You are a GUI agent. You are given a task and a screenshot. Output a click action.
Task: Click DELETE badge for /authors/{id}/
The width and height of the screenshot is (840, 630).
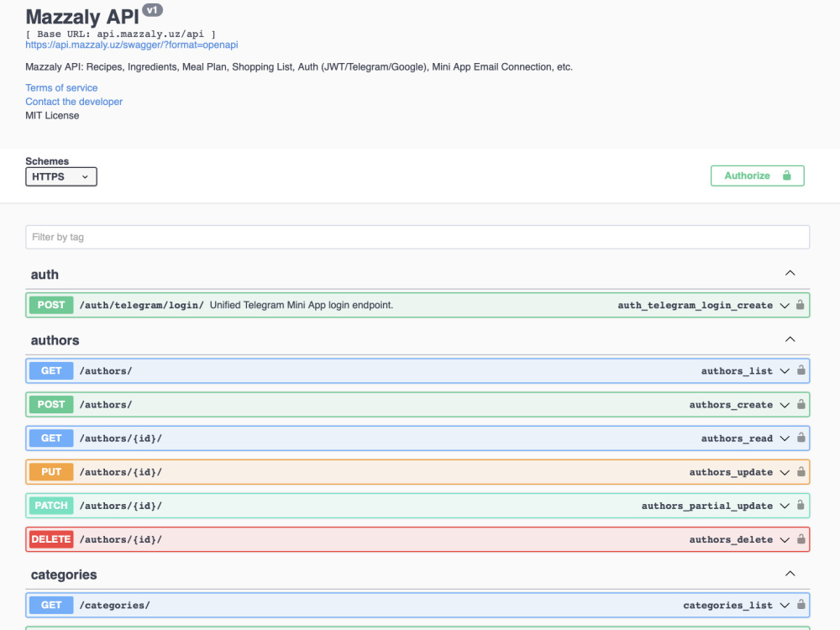[x=51, y=539]
